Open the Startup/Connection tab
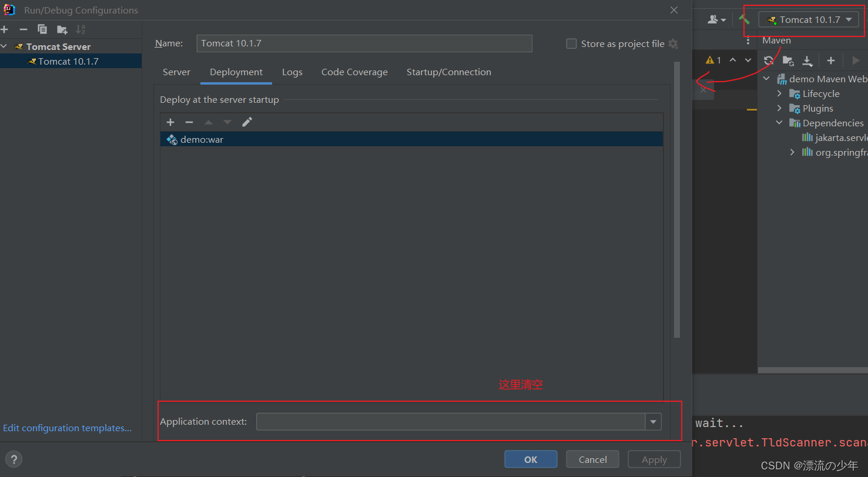This screenshot has width=868, height=477. coord(449,72)
